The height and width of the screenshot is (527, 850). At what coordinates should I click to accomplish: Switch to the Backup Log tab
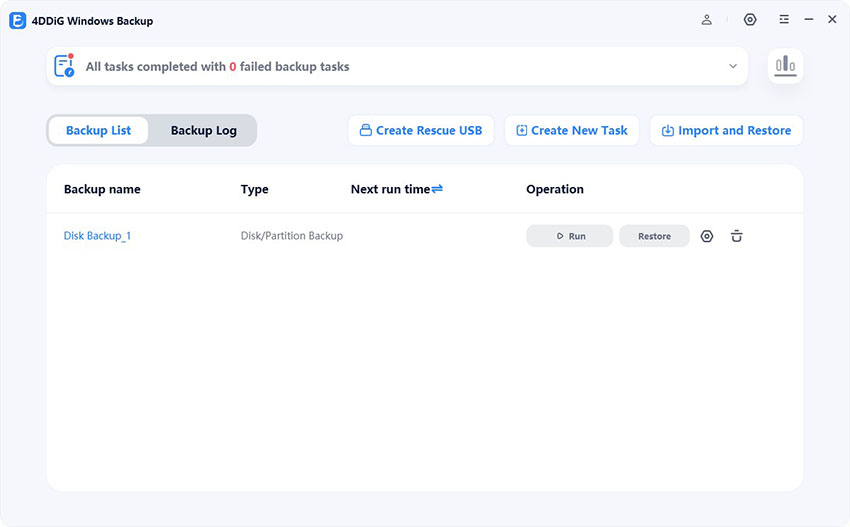[x=203, y=130]
